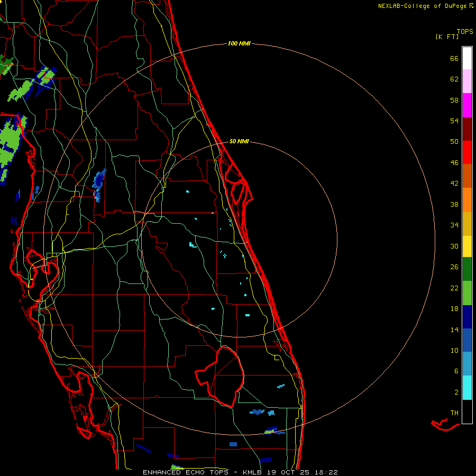Click the legend value "6"
The height and width of the screenshot is (476, 476).
click(456, 371)
